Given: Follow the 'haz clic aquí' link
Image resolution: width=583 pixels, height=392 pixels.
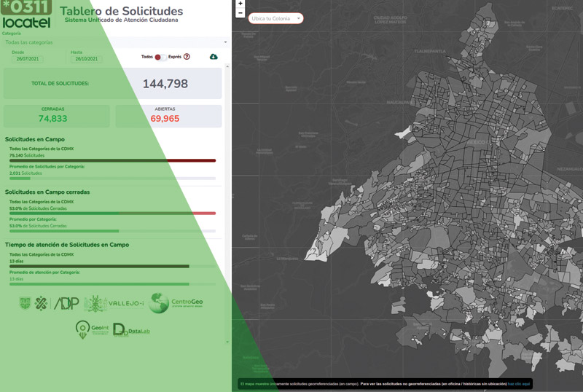Looking at the screenshot, I should coord(519,383).
